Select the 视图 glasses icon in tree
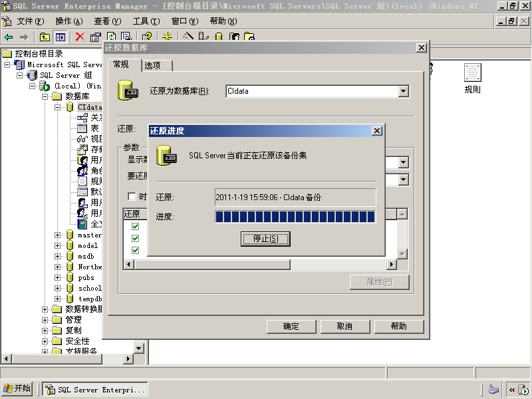532x399 pixels. tap(82, 139)
